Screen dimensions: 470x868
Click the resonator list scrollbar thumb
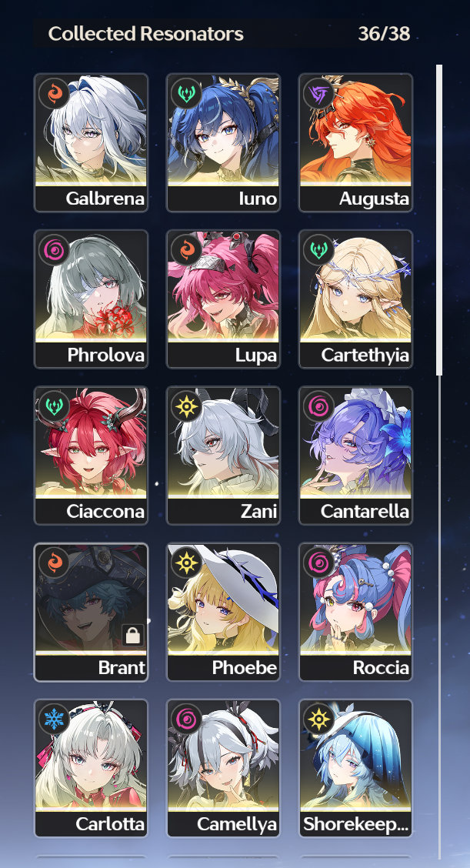439,220
